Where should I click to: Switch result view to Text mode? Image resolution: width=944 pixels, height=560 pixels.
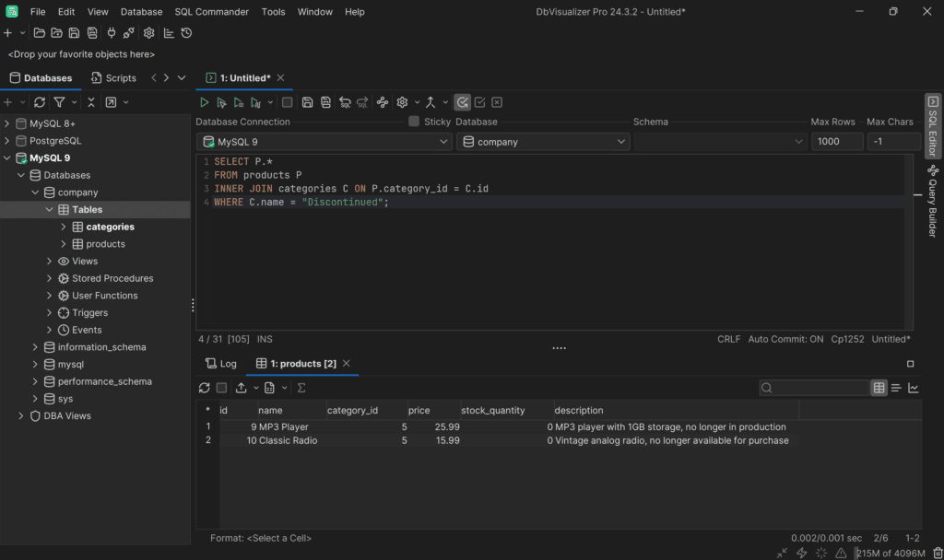pos(896,388)
